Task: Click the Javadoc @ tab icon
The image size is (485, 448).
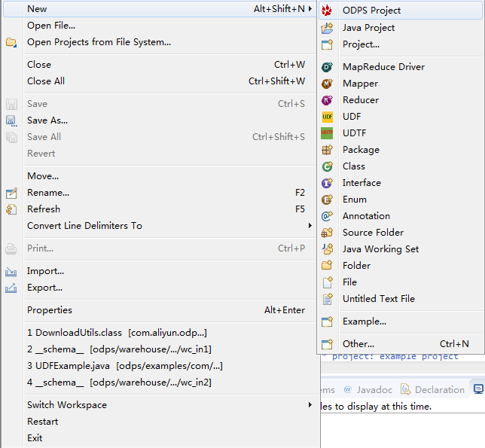Action: tap(348, 389)
